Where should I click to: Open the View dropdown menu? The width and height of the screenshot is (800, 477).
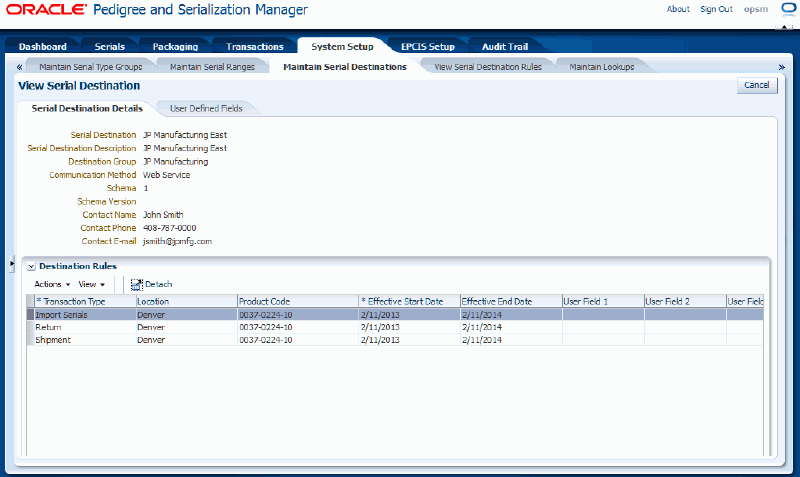pyautogui.click(x=91, y=284)
